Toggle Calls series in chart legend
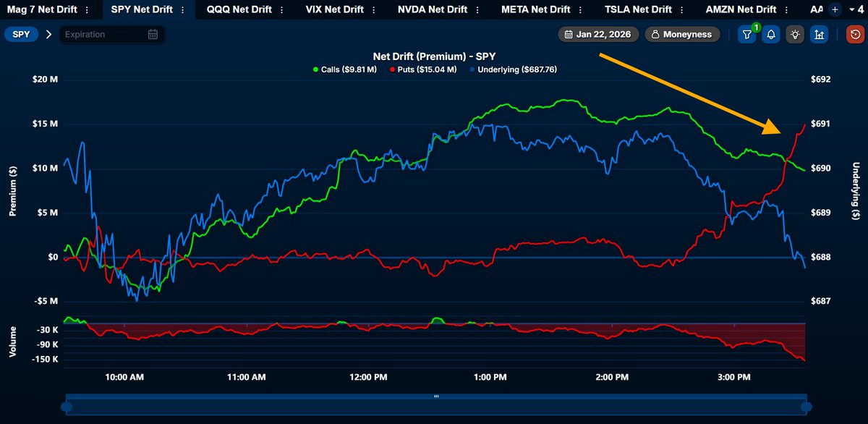The width and height of the screenshot is (868, 424). pyautogui.click(x=345, y=69)
